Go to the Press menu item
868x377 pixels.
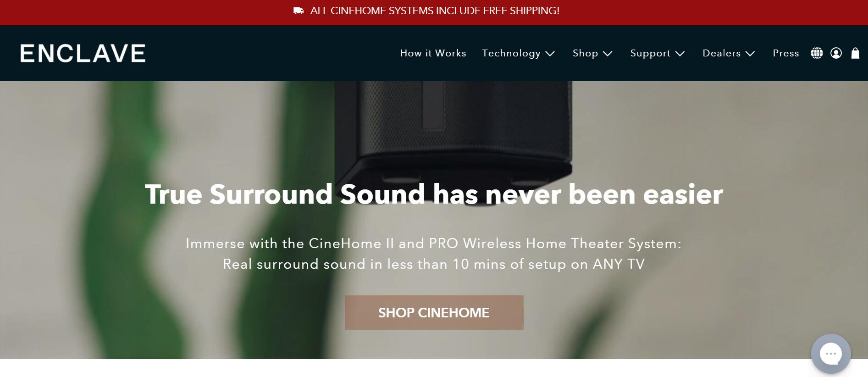click(x=786, y=53)
